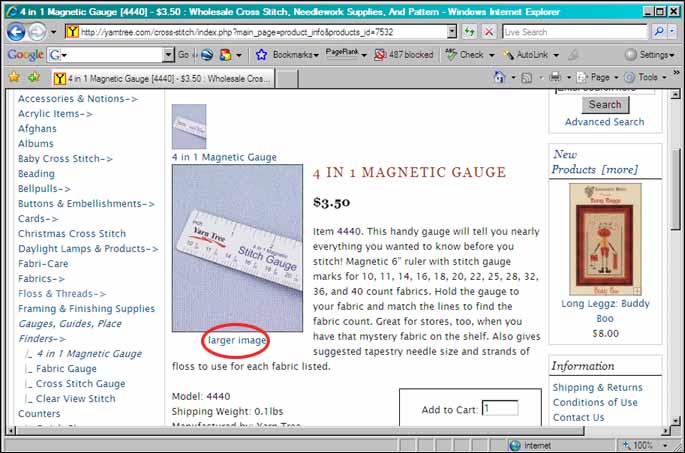The width and height of the screenshot is (685, 453).
Task: Click the browser Back arrow button
Action: coord(16,32)
